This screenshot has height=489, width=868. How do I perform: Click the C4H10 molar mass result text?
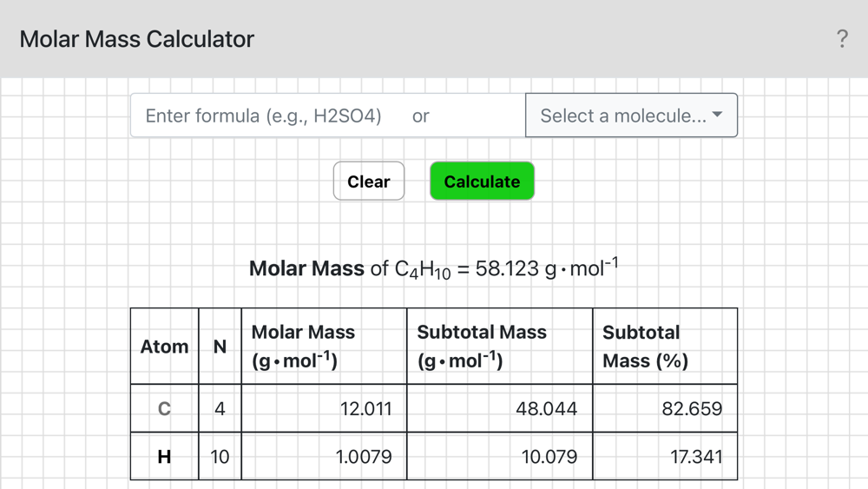pyautogui.click(x=433, y=268)
